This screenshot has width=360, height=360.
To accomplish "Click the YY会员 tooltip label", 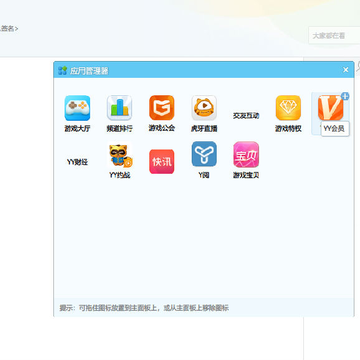I will (x=334, y=129).
